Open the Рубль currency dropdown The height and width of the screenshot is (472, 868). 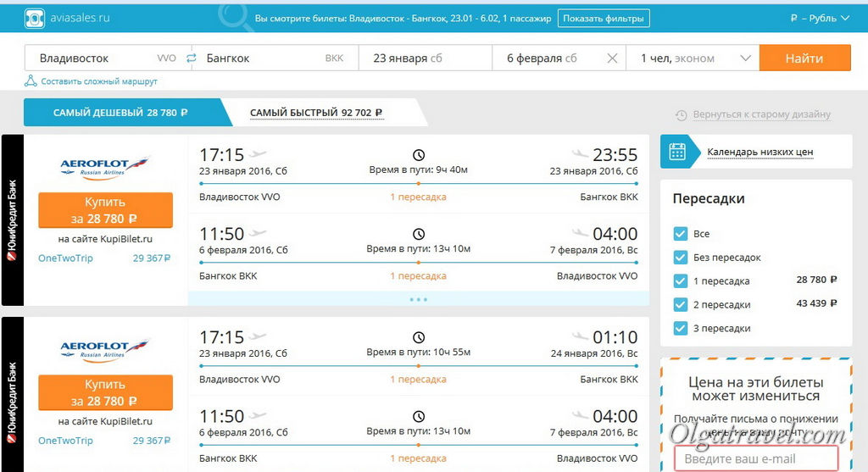[x=819, y=18]
